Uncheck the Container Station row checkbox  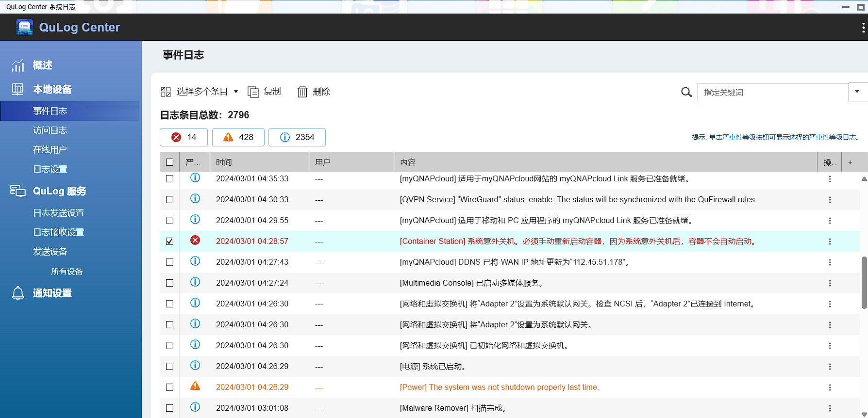(x=169, y=241)
